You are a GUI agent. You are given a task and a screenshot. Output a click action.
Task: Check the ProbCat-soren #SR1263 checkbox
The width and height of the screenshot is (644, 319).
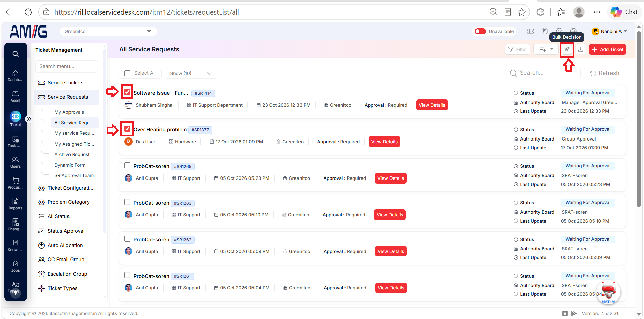(x=127, y=202)
